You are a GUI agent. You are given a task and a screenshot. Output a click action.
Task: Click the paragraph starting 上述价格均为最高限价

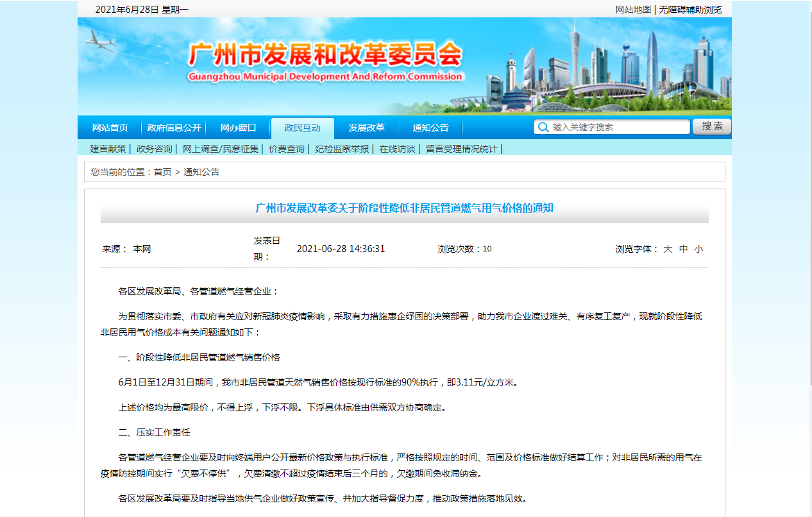coord(282,407)
